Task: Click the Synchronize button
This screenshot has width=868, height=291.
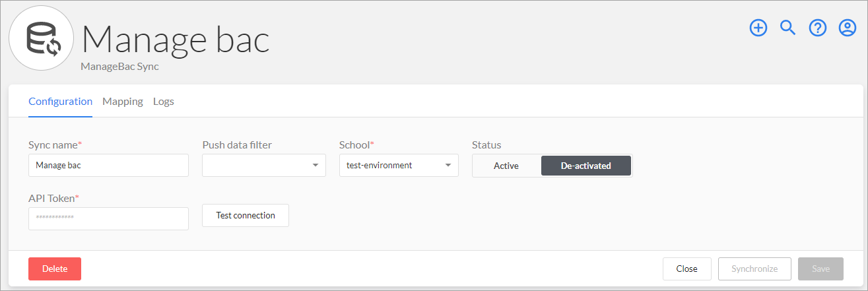Action: [754, 269]
